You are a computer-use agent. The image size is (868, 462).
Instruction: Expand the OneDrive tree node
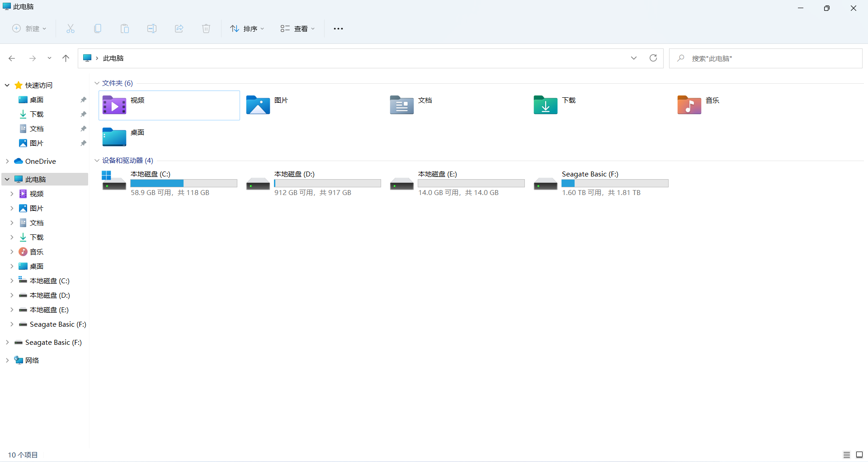(7, 161)
